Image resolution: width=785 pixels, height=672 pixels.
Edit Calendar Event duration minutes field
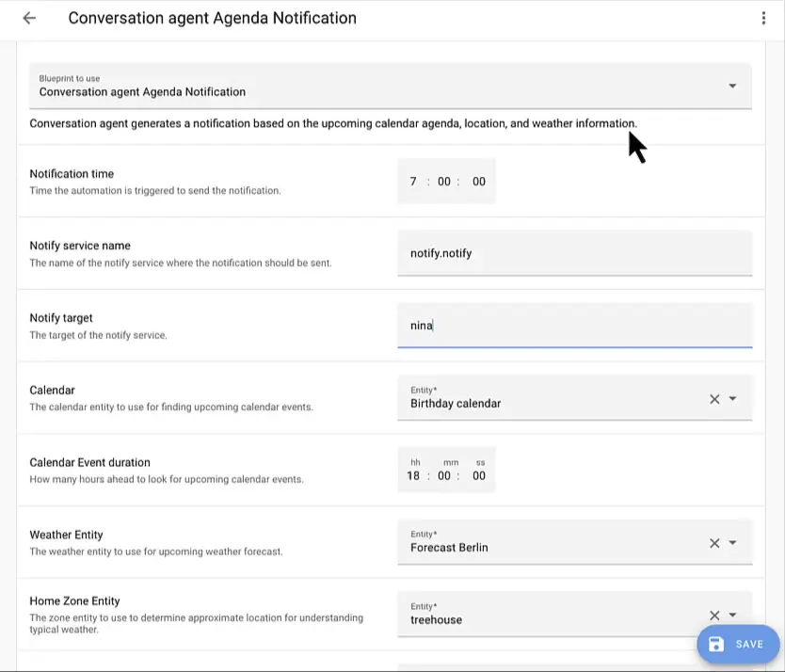pyautogui.click(x=444, y=476)
